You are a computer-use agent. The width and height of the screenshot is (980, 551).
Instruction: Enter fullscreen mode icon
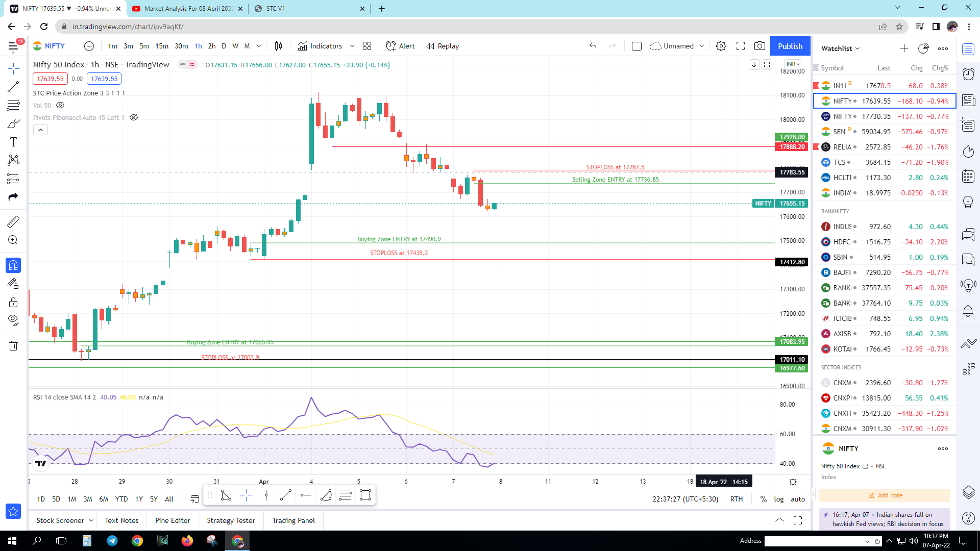[x=740, y=46]
